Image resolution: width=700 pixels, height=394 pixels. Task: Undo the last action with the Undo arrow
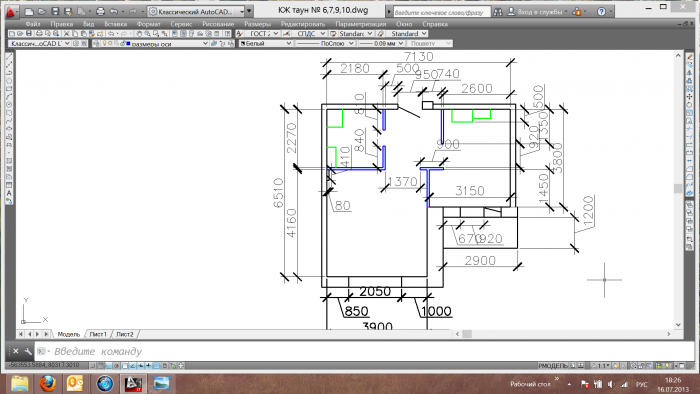point(114,12)
